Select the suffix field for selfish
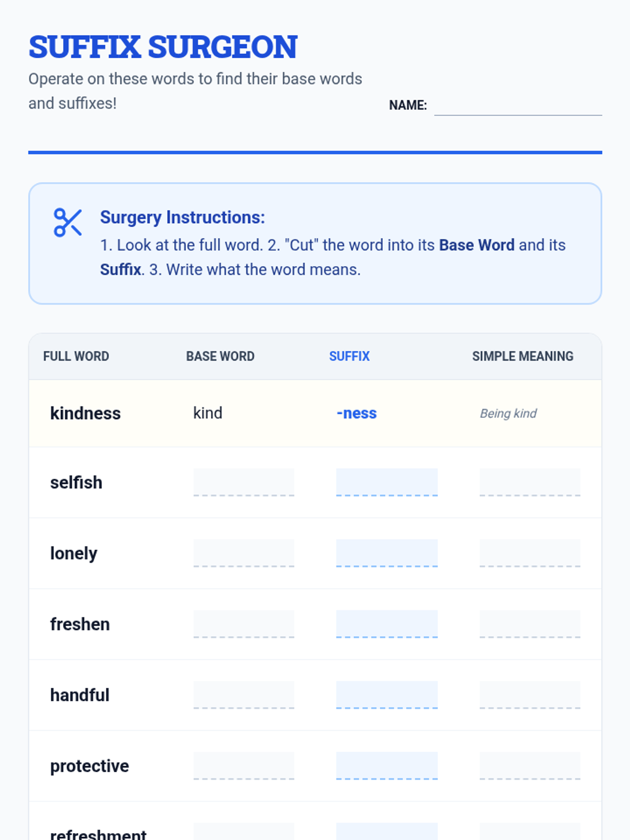630x840 pixels. pos(387,482)
